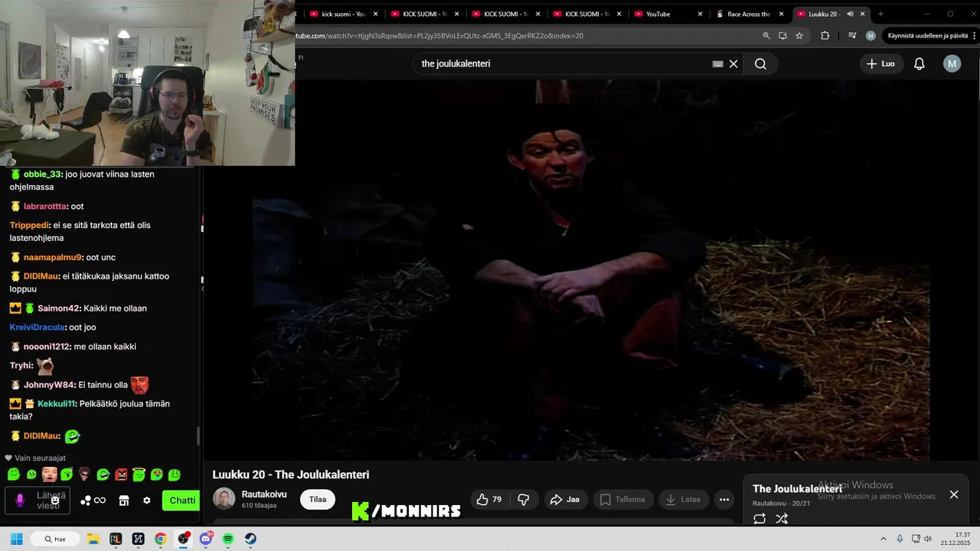Click the chat panel scrollbar
Screen dimensions: 980x551
click(x=198, y=435)
